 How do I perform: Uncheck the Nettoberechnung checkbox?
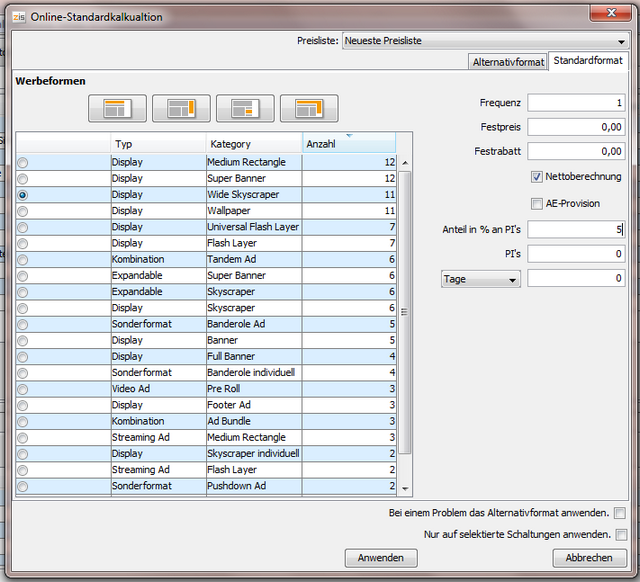click(x=537, y=177)
